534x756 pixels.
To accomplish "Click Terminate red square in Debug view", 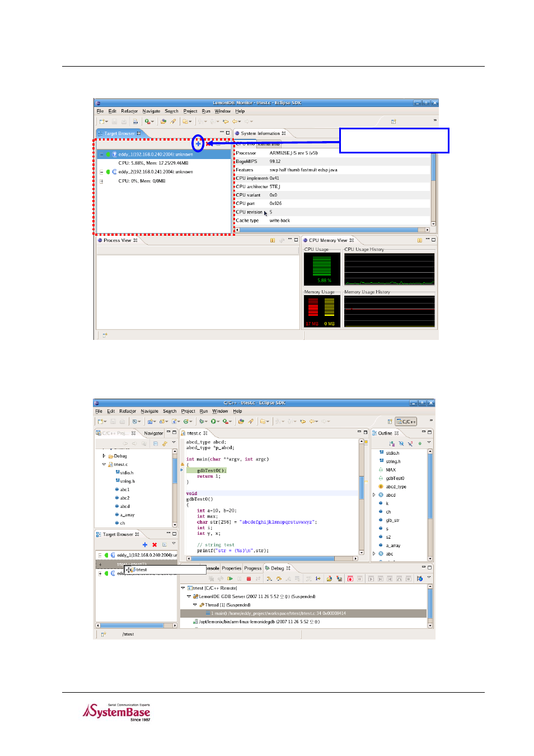I will click(249, 578).
